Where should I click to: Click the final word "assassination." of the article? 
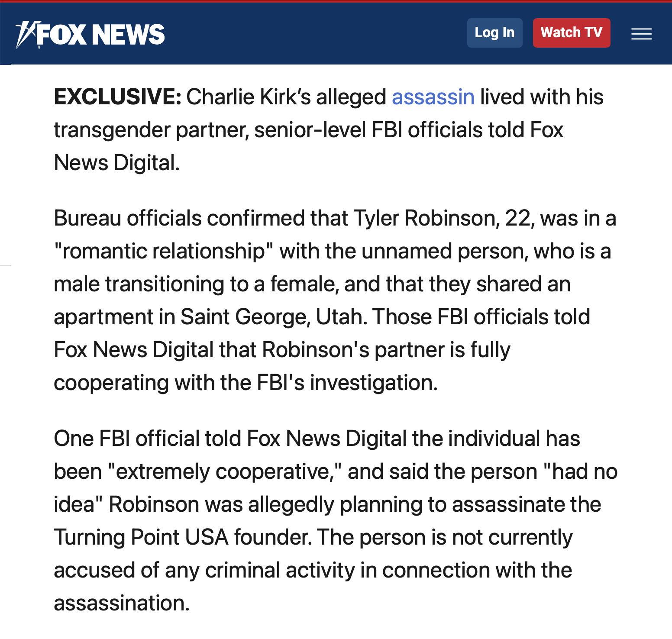[122, 603]
